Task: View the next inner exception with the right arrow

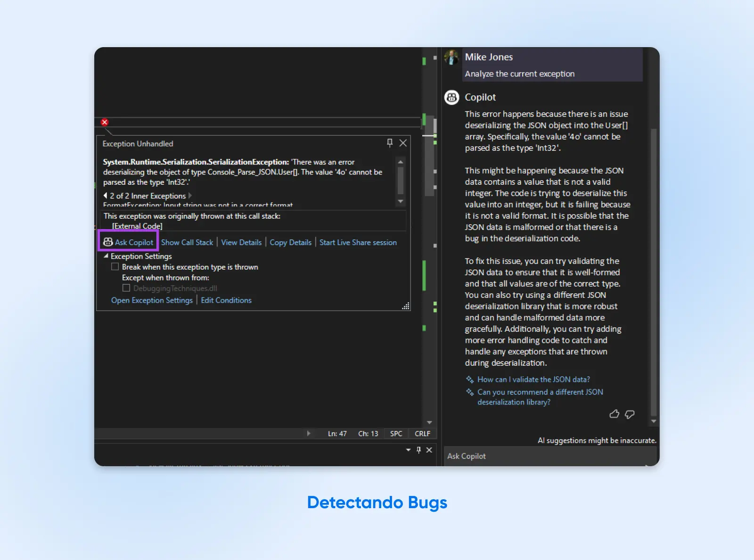Action: pos(190,195)
